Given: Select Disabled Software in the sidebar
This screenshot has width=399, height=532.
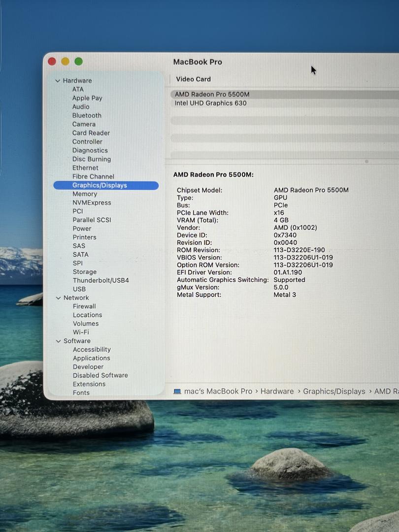Looking at the screenshot, I should click(x=100, y=375).
